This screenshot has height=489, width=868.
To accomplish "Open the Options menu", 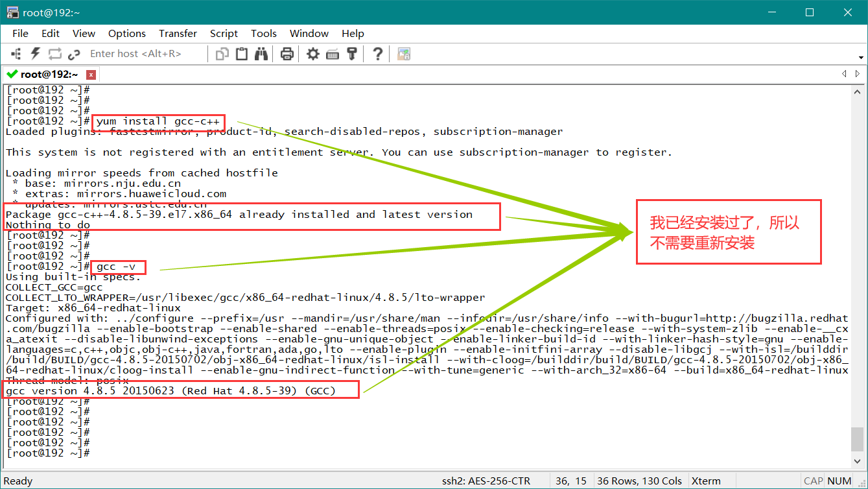I will 126,34.
